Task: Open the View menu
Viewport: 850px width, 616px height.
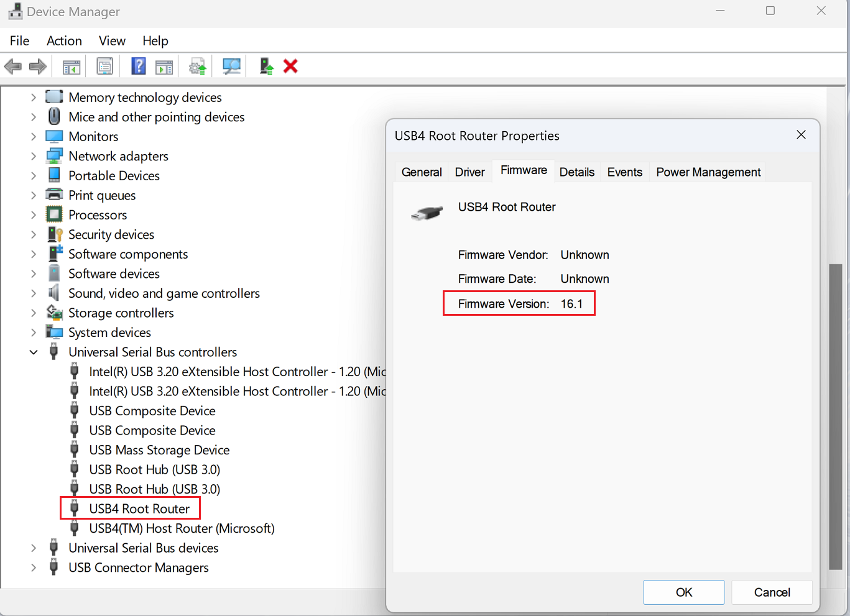Action: [x=112, y=41]
